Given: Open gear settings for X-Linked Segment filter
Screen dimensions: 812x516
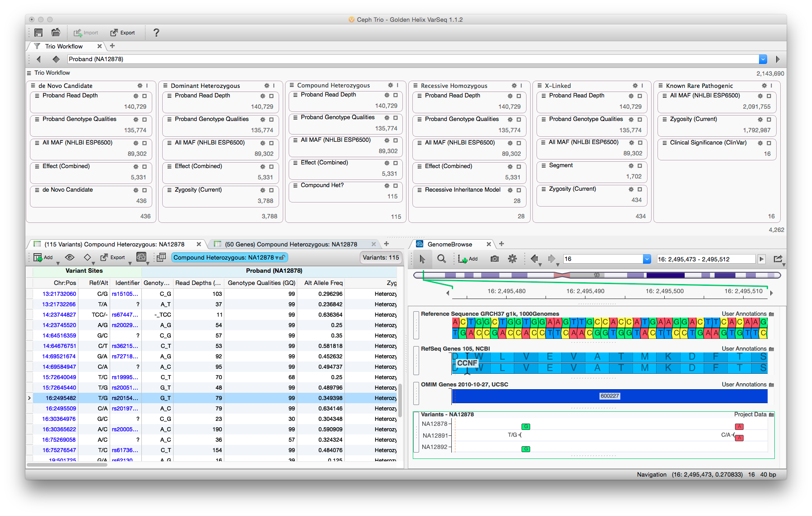Looking at the screenshot, I should [x=631, y=166].
